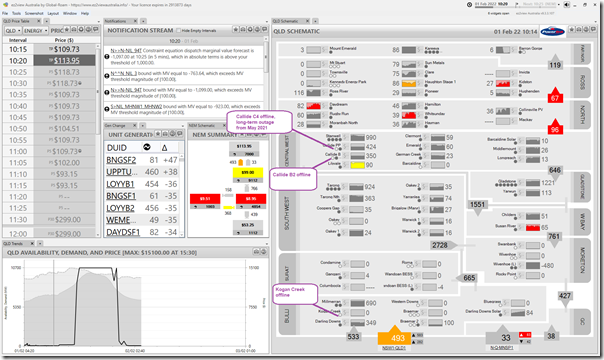This screenshot has width=604, height=360.
Task: Select the 10:15 interval price row
Action: pos(49,49)
